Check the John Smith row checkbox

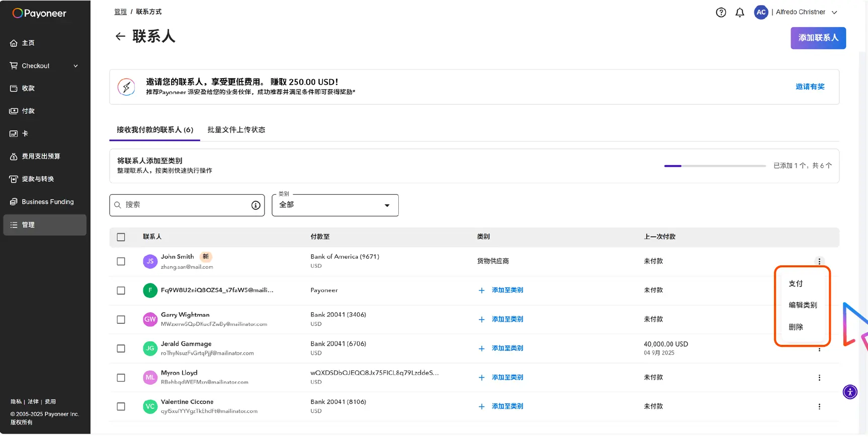point(121,261)
